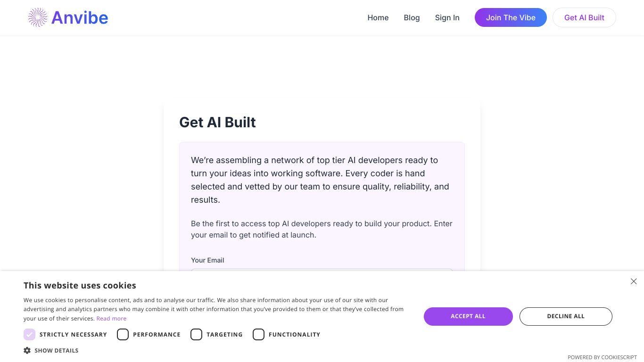Click the Performance checkbox label text
Viewport: 644px width, 362px height.
(157, 335)
